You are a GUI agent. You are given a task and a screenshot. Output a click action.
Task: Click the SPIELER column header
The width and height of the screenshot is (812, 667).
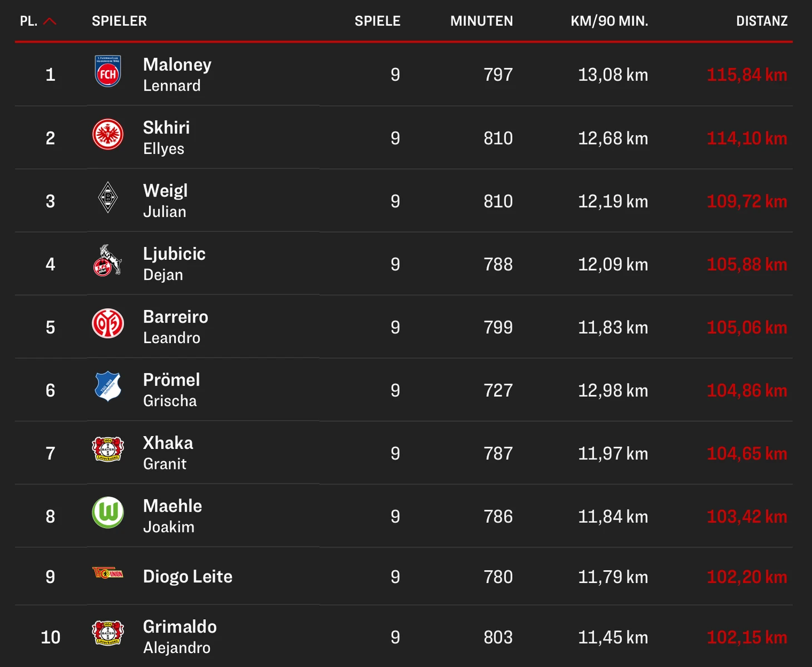tap(119, 21)
